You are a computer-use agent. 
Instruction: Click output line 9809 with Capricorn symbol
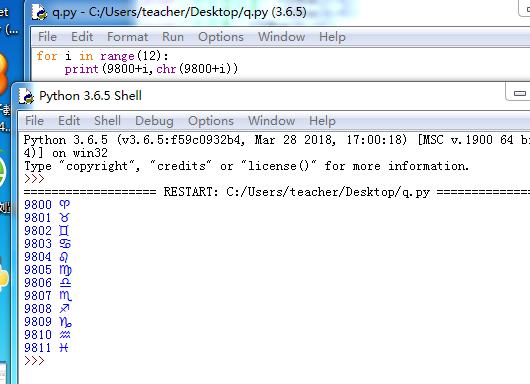[x=48, y=322]
